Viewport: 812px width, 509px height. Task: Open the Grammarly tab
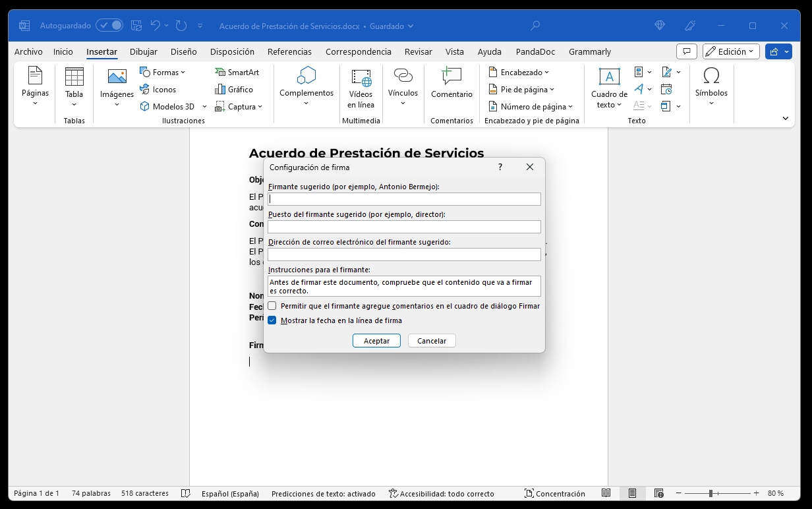(590, 51)
